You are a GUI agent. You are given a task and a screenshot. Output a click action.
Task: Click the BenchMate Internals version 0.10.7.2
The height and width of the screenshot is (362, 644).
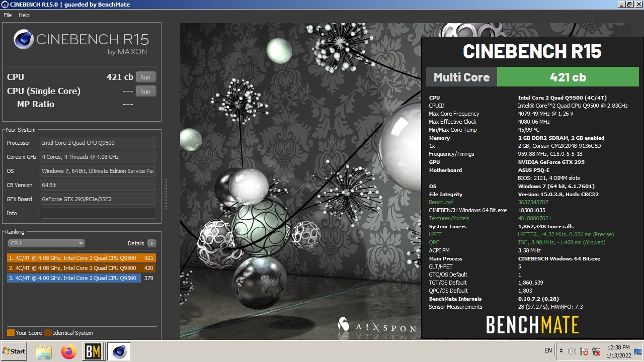point(538,299)
